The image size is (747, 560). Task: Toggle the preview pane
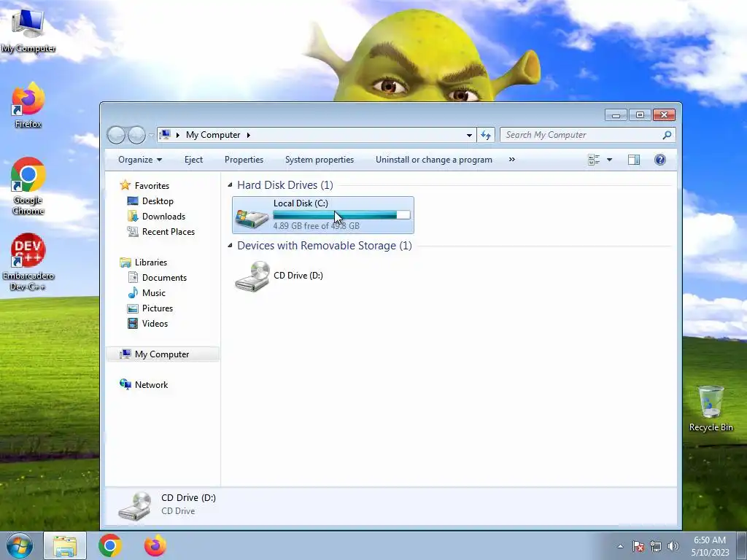[x=634, y=160]
